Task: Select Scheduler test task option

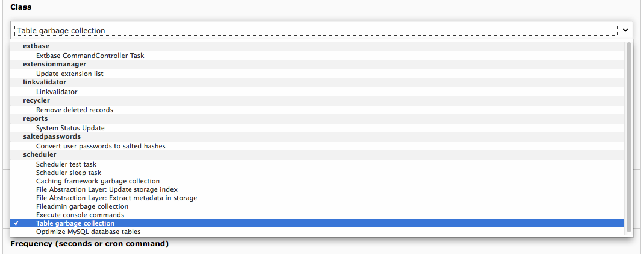Action: (66, 164)
